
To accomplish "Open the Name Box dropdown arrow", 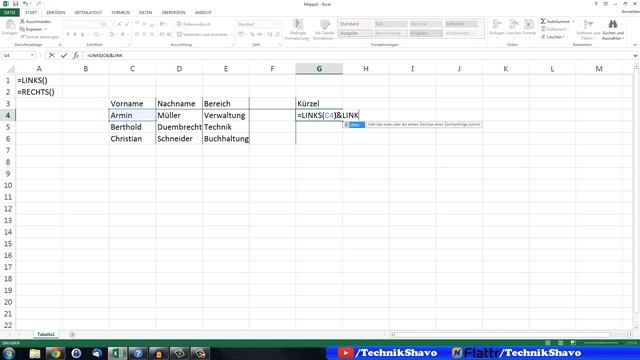I will 32,55.
